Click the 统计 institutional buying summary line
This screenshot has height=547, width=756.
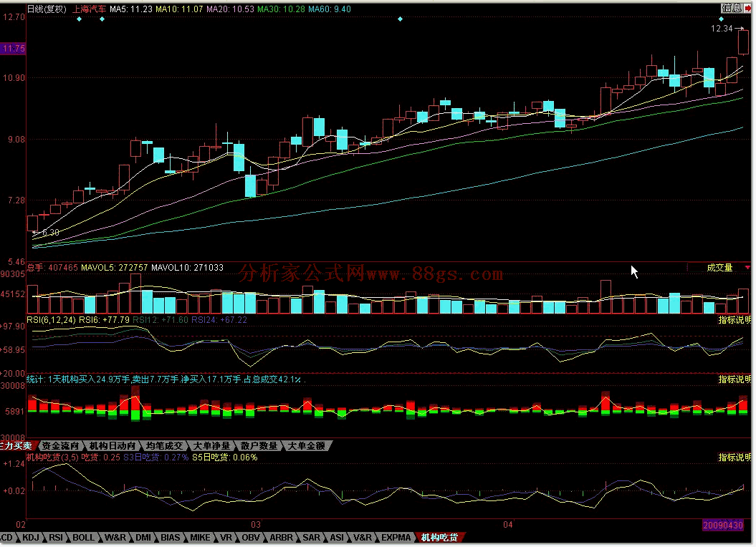tap(166, 379)
